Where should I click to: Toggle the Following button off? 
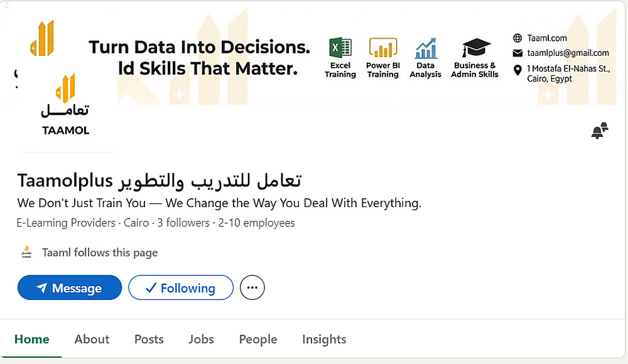pos(181,288)
